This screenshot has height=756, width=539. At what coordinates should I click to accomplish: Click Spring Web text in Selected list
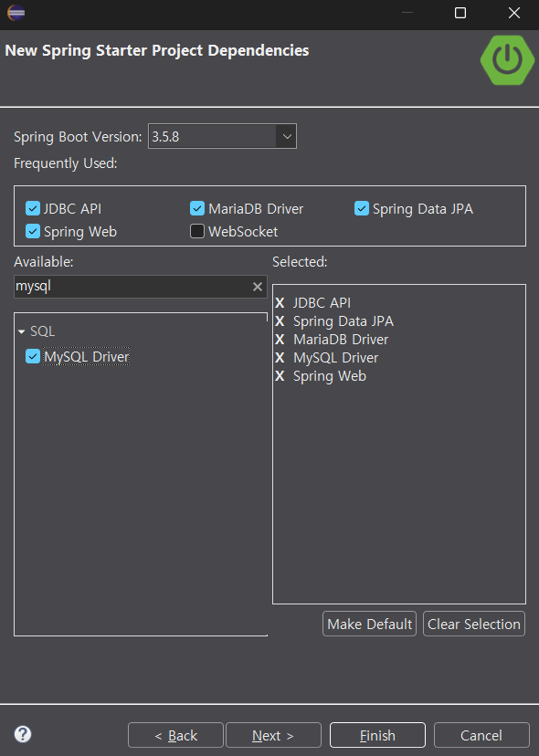pos(330,376)
